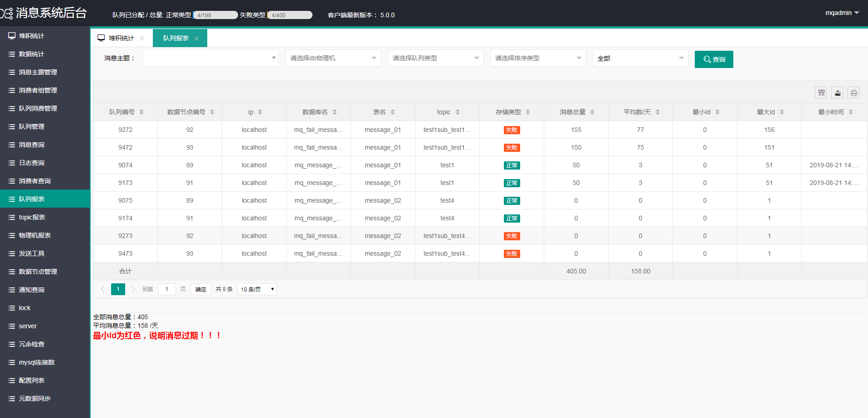Open the 请选择队列类型 dropdown
The height and width of the screenshot is (418, 868).
point(436,58)
